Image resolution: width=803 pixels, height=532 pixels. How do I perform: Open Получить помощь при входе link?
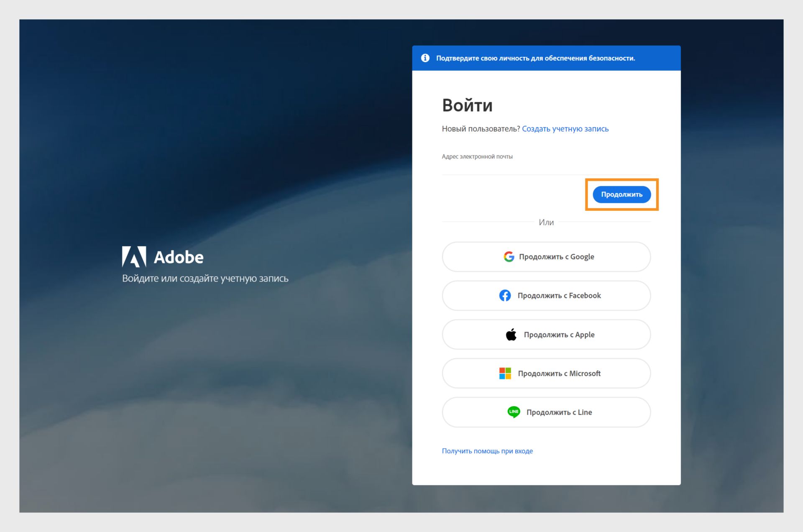(x=487, y=451)
